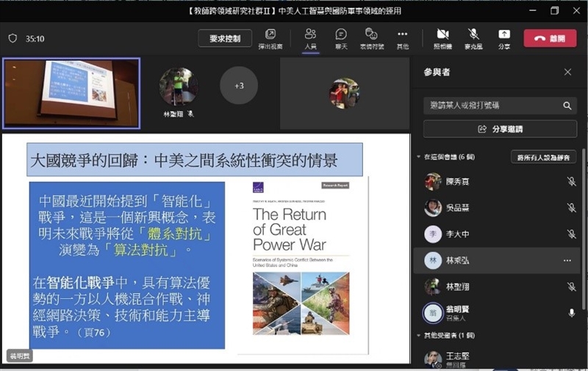Select participant 李大中 in the list
The height and width of the screenshot is (371, 588).
(457, 234)
